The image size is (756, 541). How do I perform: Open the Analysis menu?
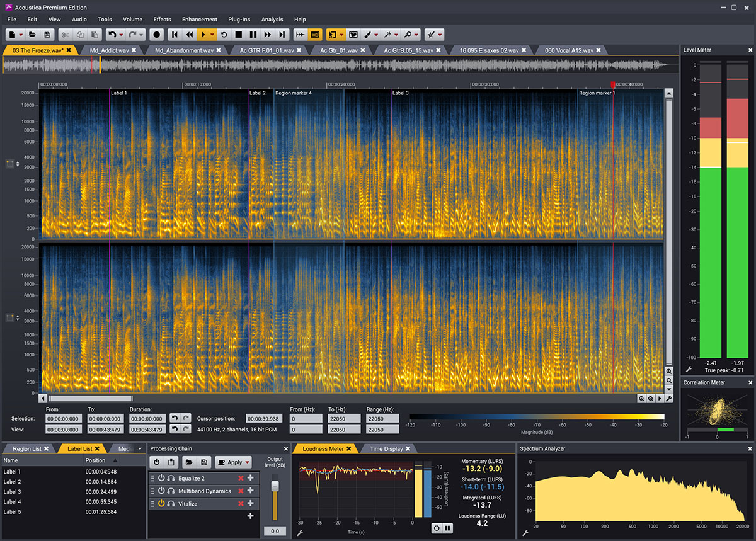coord(272,20)
